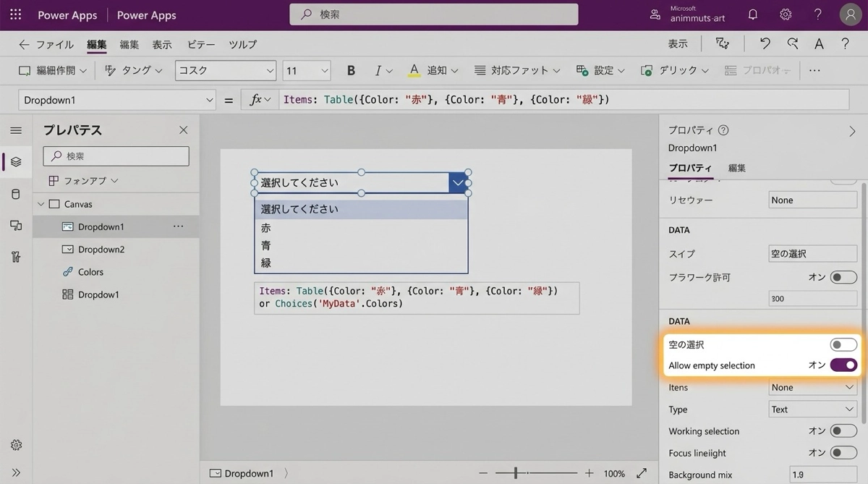Click the notifications bell icon
Screen dimensions: 868x484
[753, 14]
